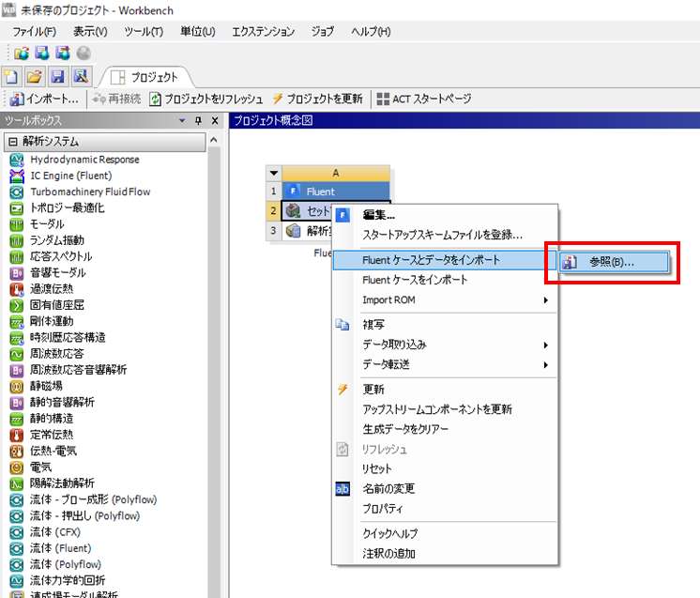This screenshot has width=700, height=598.
Task: Click the New project icon
Action: (10, 77)
